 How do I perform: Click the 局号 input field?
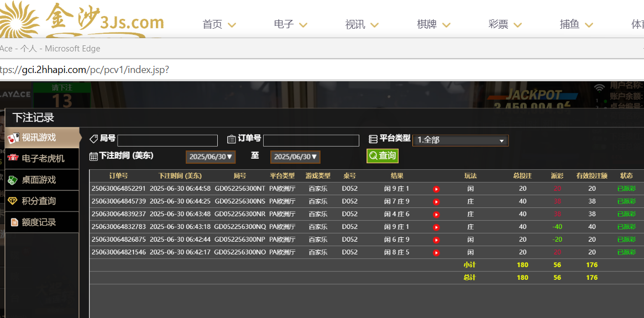click(x=167, y=140)
